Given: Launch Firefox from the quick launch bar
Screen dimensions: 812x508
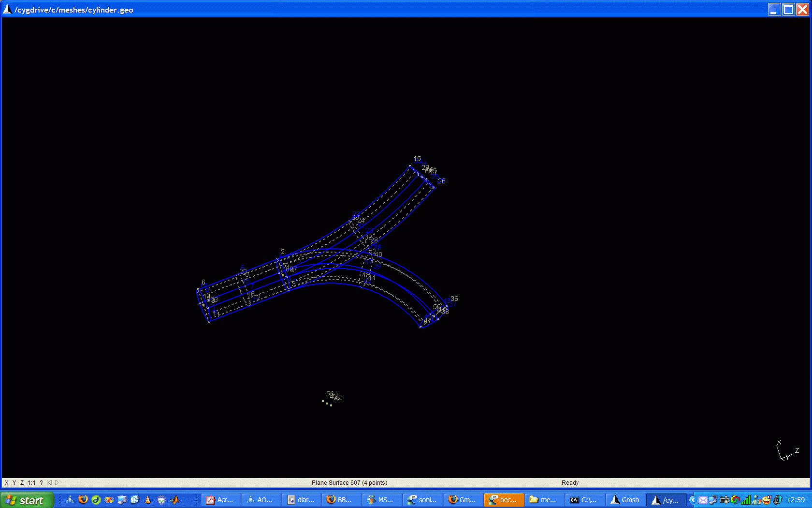Looking at the screenshot, I should pos(83,500).
